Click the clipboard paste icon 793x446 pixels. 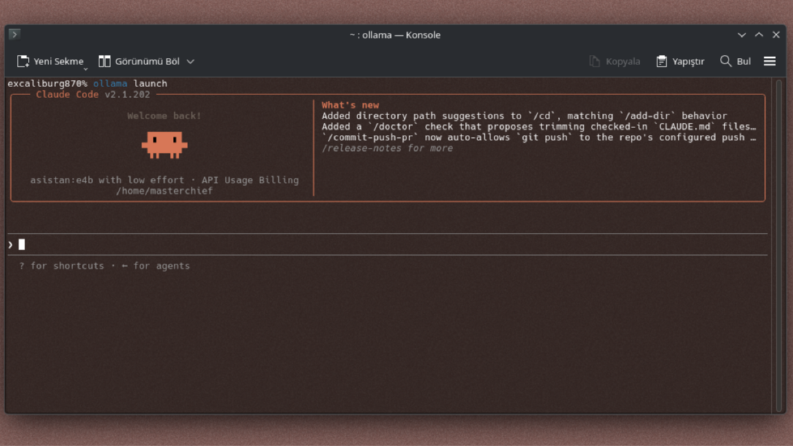point(662,61)
